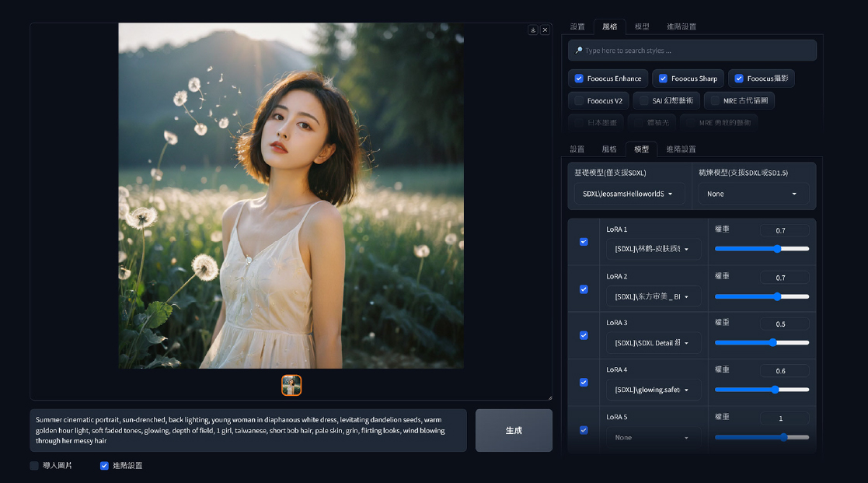Image resolution: width=868 pixels, height=483 pixels.
Task: Switch to the lower 風格 tab
Action: click(609, 149)
